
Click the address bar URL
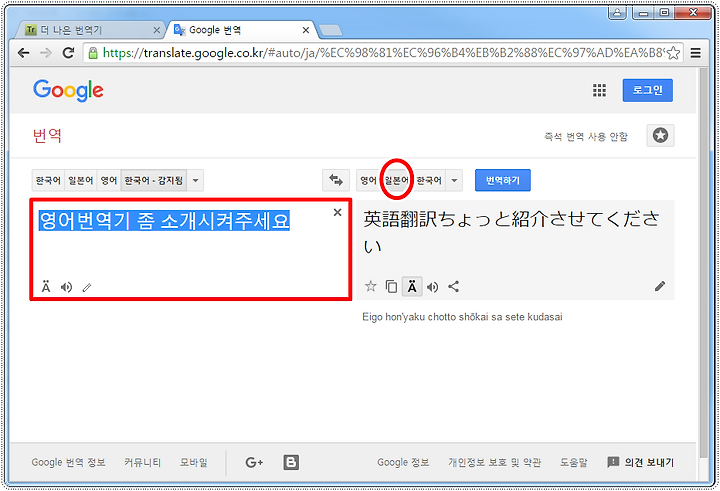[x=383, y=53]
